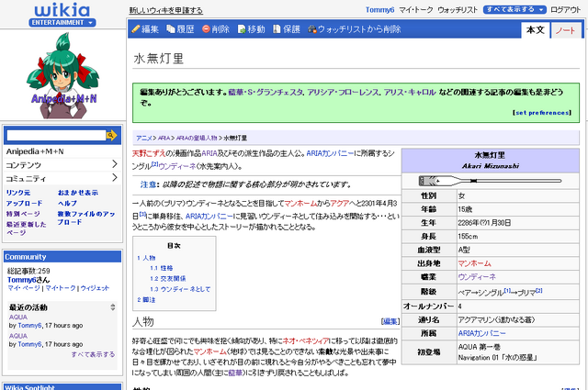Click the ARIAの登場人物 breadcrumb link

click(x=197, y=138)
